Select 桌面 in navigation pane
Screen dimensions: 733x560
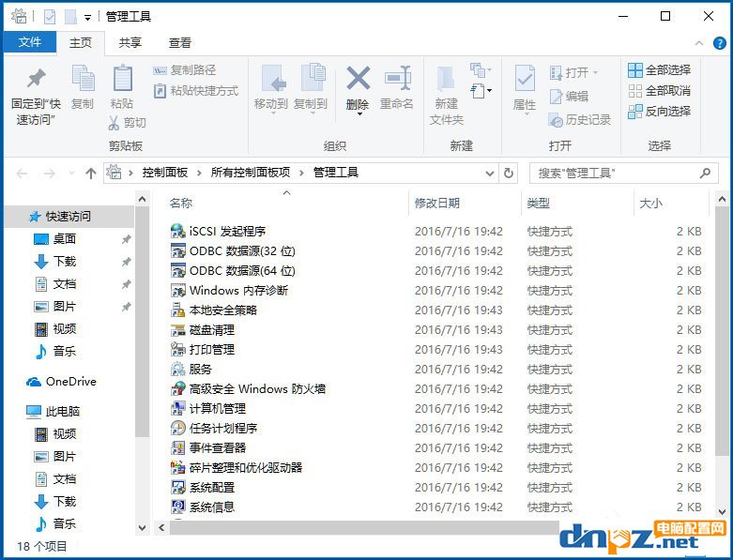(64, 239)
